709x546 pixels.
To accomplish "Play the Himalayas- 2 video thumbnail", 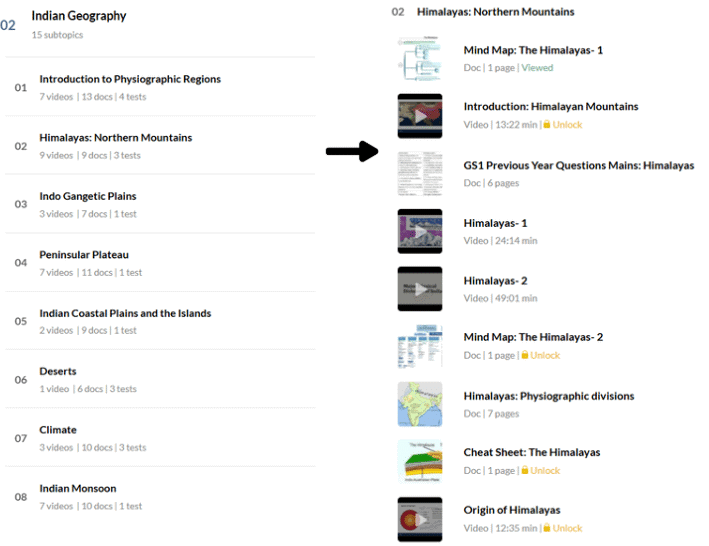I will click(420, 289).
